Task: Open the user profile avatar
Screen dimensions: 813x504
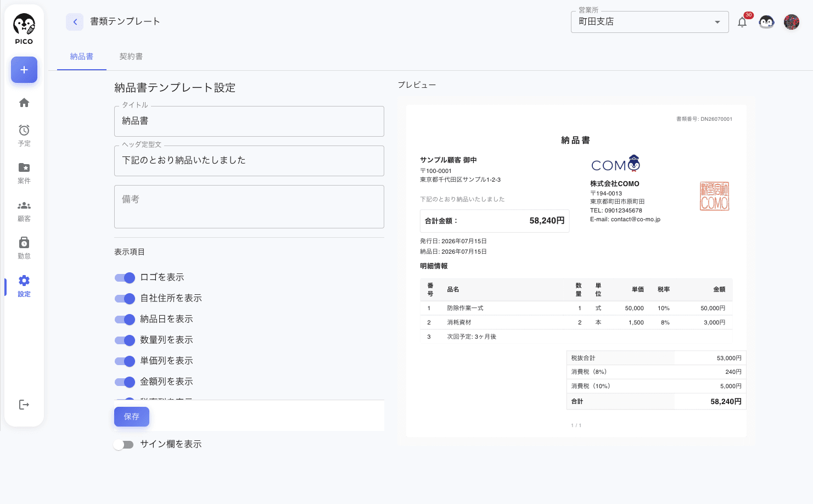Action: coord(792,22)
